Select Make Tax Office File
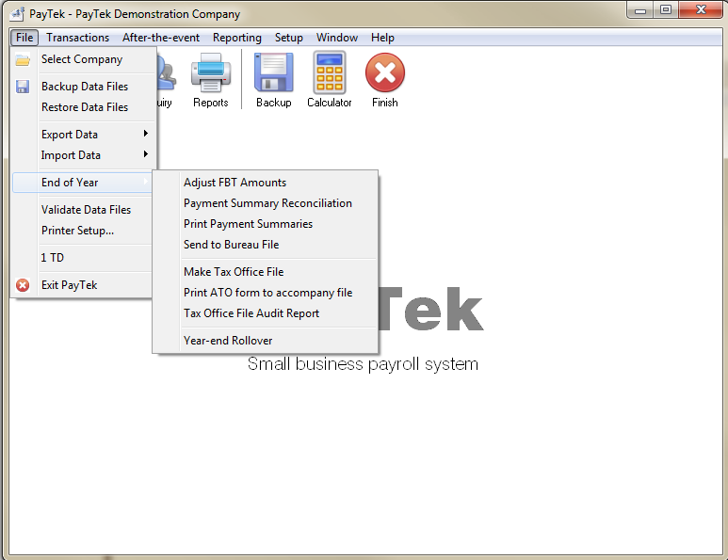This screenshot has height=560, width=728. pos(265,272)
